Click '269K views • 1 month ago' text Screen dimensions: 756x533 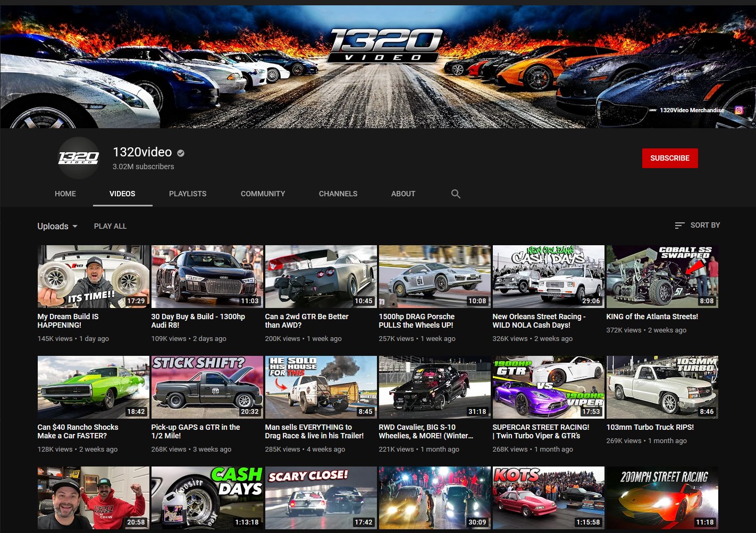click(646, 440)
